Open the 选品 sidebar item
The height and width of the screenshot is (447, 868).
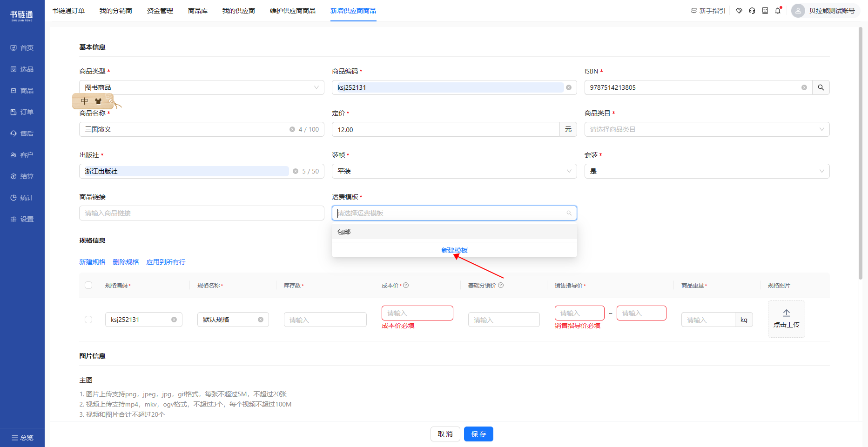point(22,69)
